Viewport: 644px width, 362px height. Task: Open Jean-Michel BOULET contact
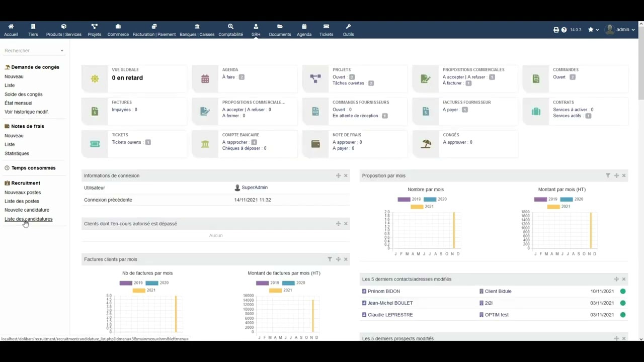tap(390, 303)
